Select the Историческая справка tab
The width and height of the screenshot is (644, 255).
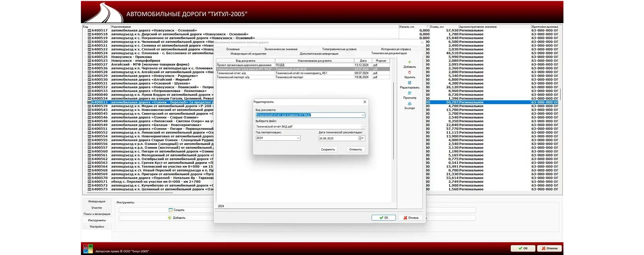(x=395, y=49)
